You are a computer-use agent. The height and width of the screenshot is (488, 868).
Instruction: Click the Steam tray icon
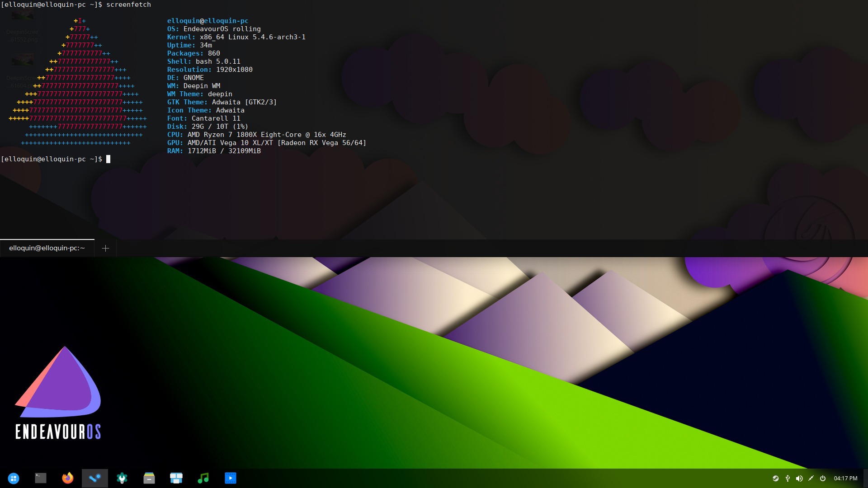[x=776, y=479]
